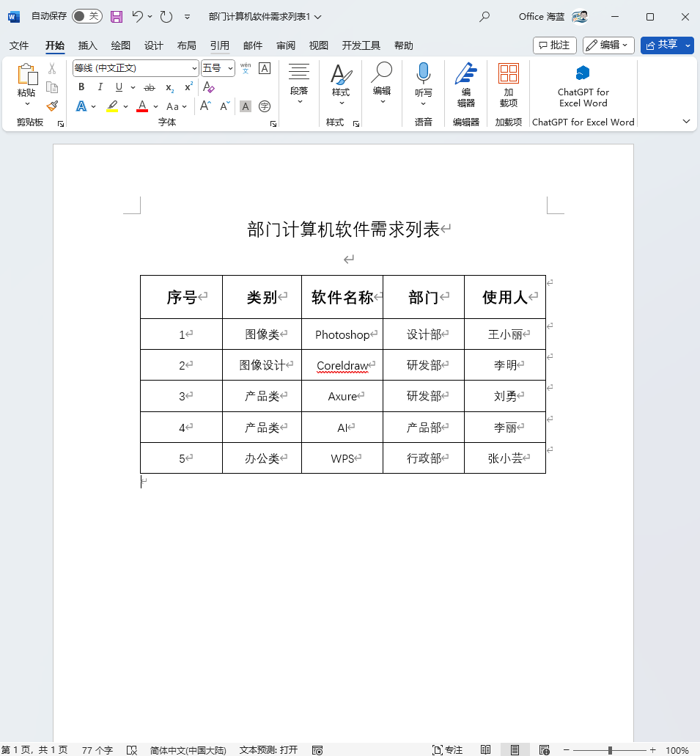Expand the underline style arrow
Viewport: 700px width, 756px height.
[133, 88]
